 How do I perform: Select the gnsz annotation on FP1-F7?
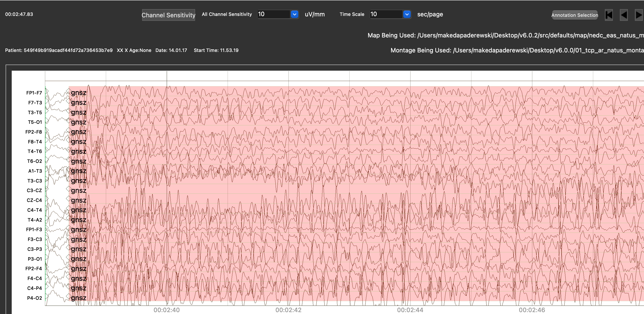click(x=78, y=93)
